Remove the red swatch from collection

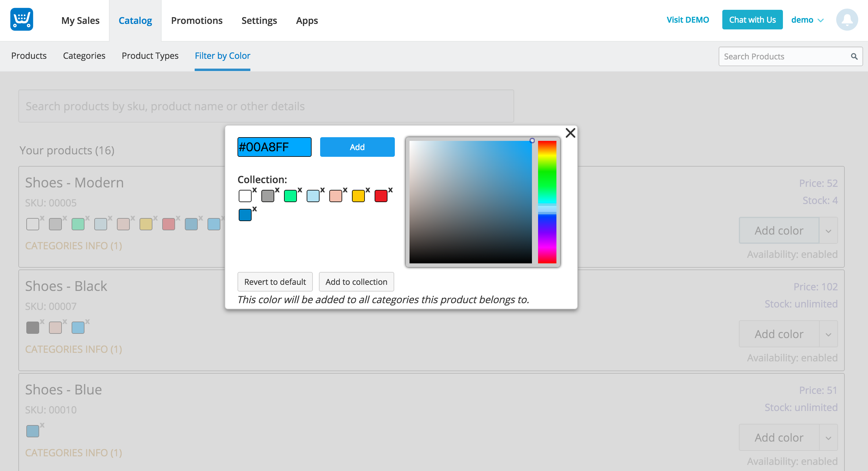click(390, 190)
